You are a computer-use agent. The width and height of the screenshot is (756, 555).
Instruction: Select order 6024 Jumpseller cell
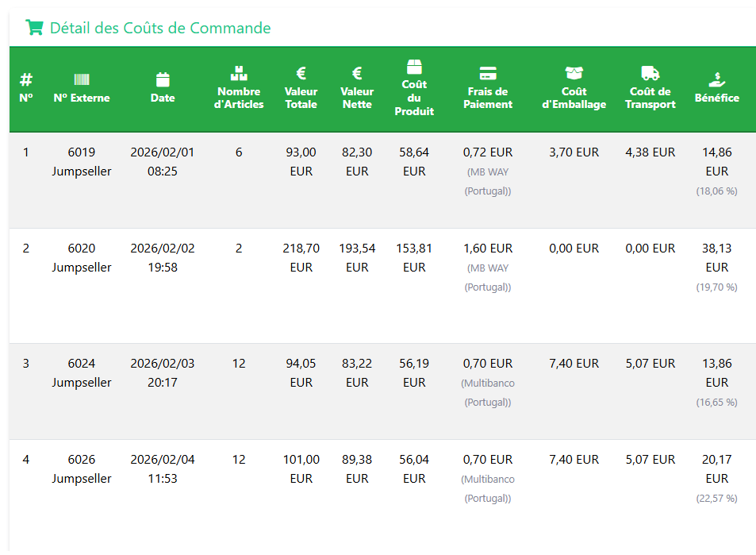click(82, 373)
